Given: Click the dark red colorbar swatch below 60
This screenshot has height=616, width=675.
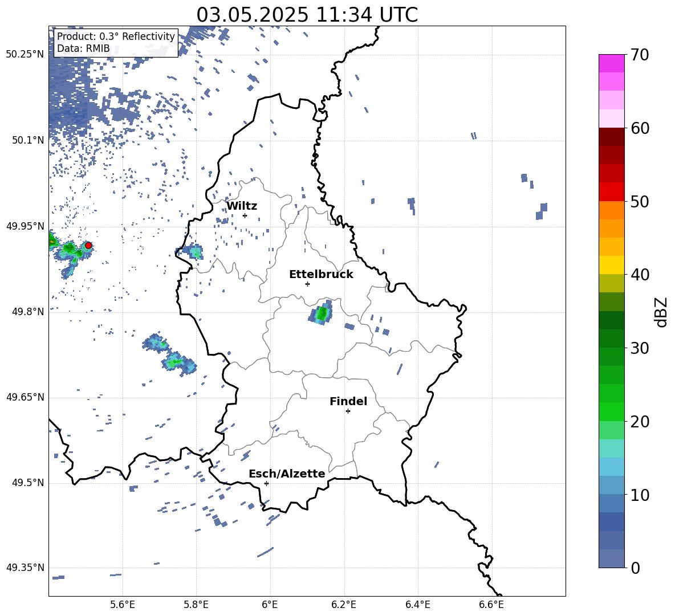Looking at the screenshot, I should [x=612, y=137].
